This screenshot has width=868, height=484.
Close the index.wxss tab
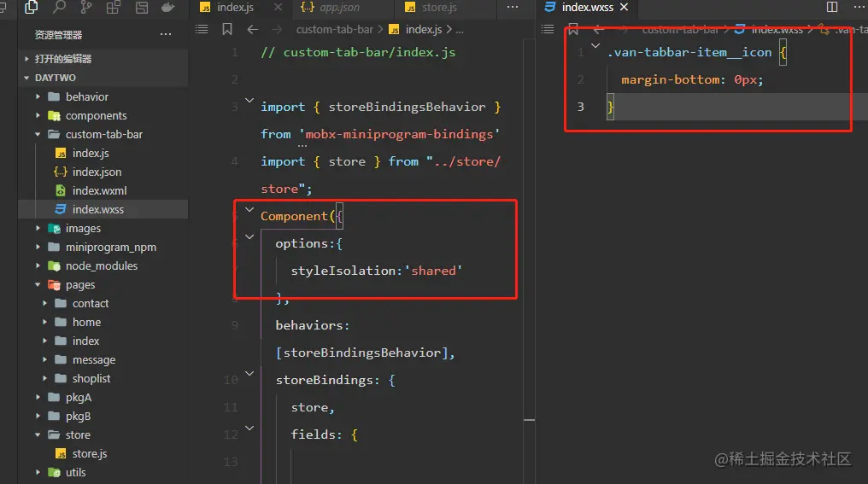625,7
